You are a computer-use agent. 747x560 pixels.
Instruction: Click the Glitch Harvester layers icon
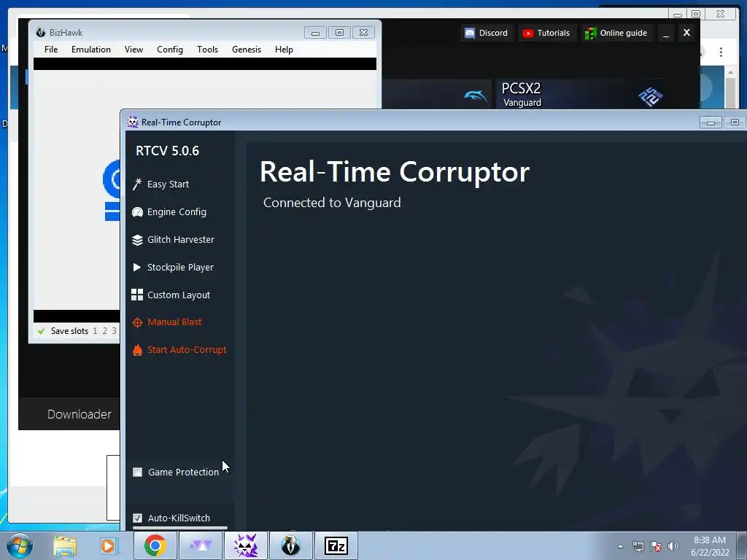(137, 240)
